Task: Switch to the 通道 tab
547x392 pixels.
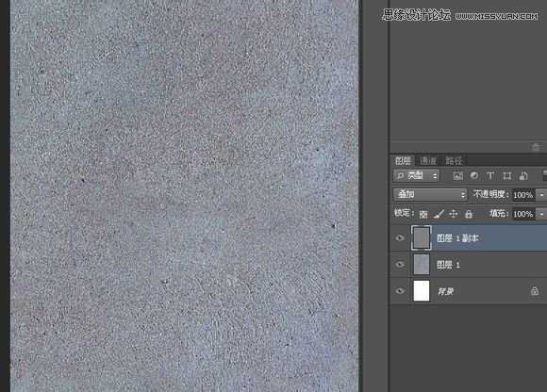Action: point(428,160)
